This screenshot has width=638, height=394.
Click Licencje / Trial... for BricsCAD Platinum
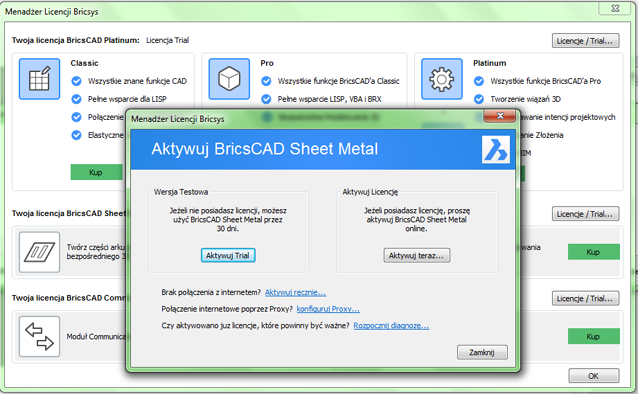[586, 41]
